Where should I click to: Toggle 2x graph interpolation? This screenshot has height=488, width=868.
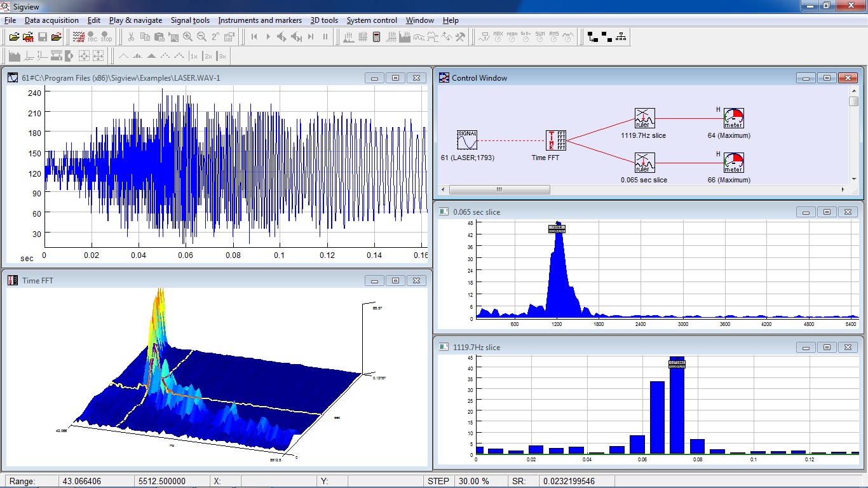click(x=207, y=55)
